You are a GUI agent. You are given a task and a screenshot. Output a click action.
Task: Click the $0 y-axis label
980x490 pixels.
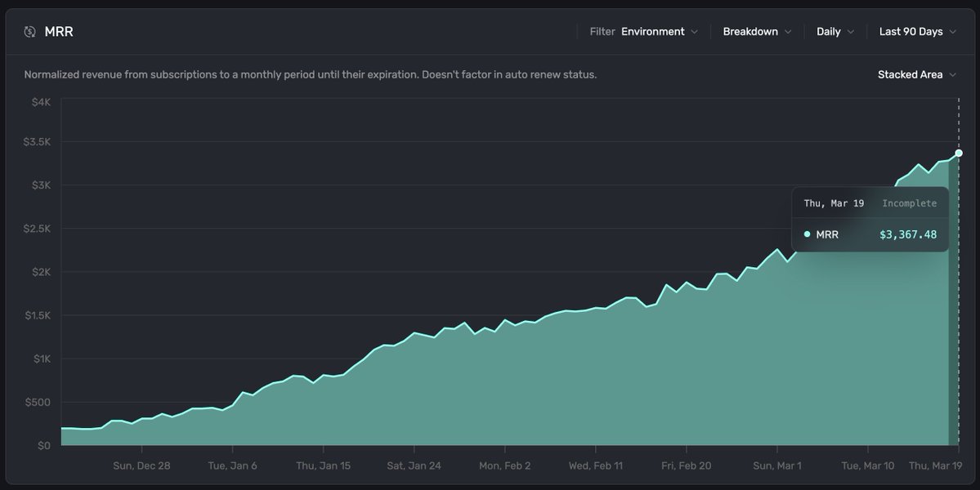tap(44, 445)
